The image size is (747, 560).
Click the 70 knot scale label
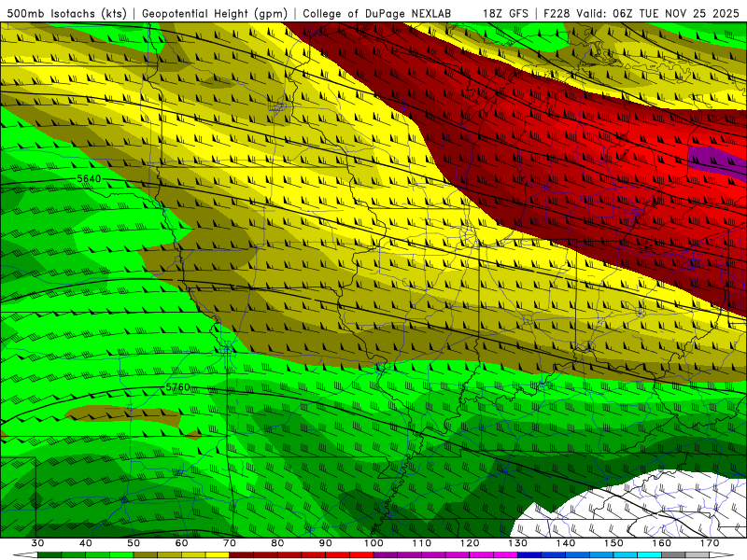(229, 543)
